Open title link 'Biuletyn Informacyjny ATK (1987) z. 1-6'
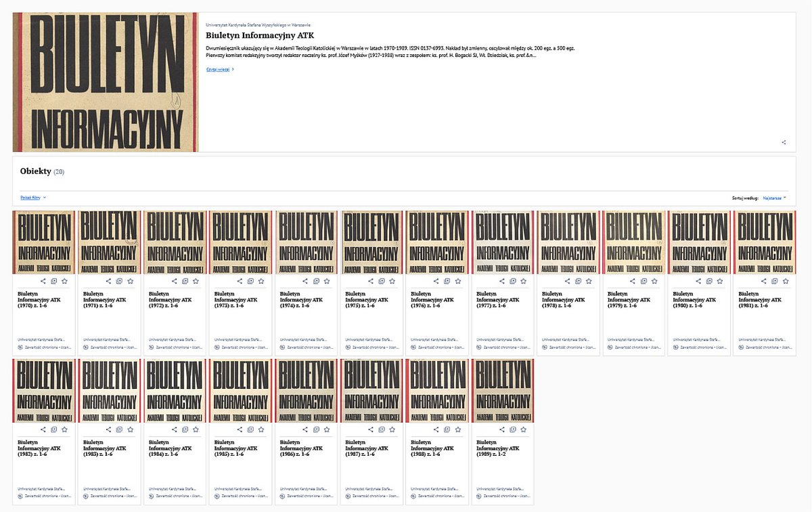 point(367,448)
